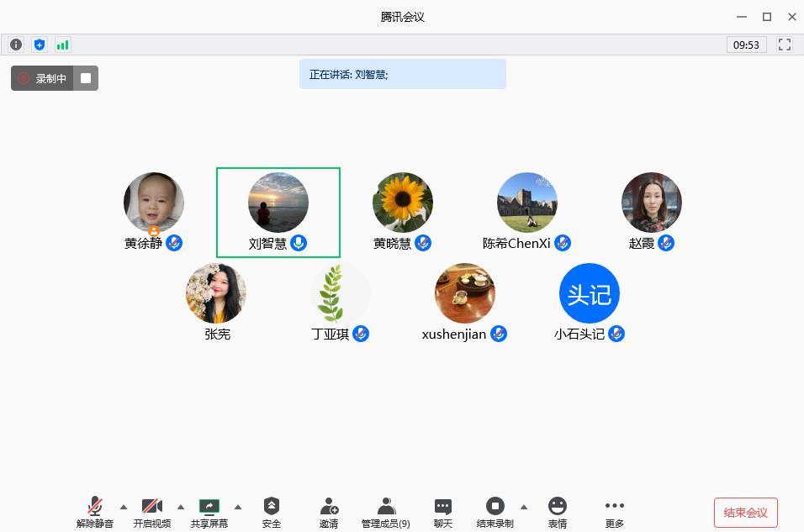Start screen sharing via 共享屏幕
The width and height of the screenshot is (804, 532).
[x=209, y=512]
